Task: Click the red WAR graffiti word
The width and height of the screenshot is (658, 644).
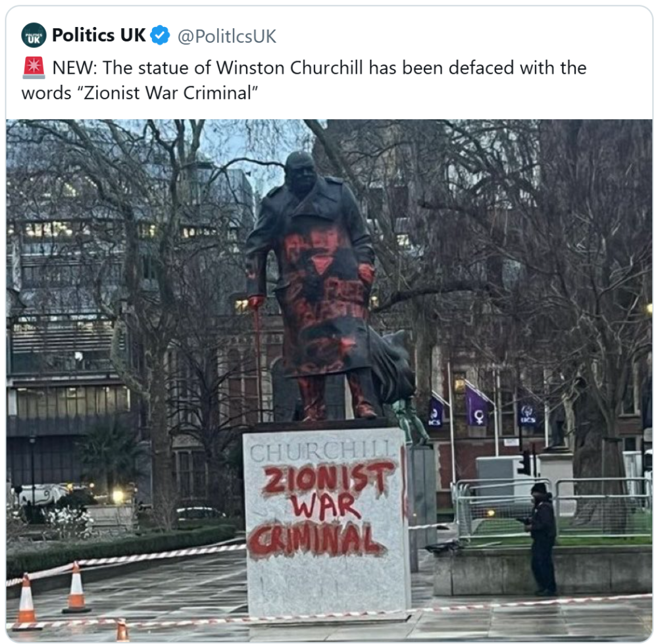Action: click(326, 507)
